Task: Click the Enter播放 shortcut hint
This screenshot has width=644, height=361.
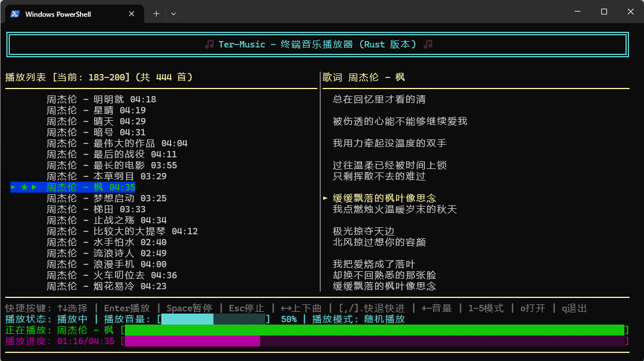Action: point(127,308)
